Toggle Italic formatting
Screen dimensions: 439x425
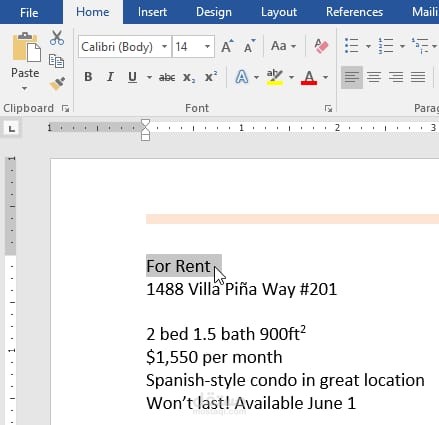point(110,77)
